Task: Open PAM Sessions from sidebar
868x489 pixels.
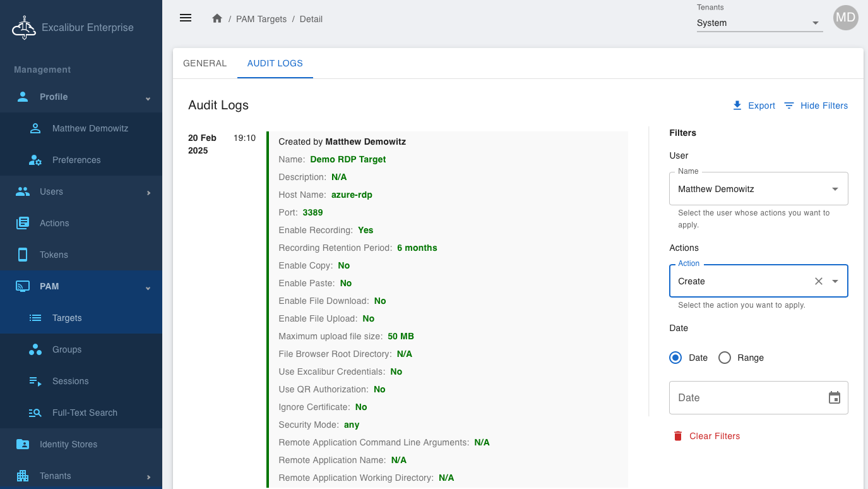Action: [x=70, y=381]
